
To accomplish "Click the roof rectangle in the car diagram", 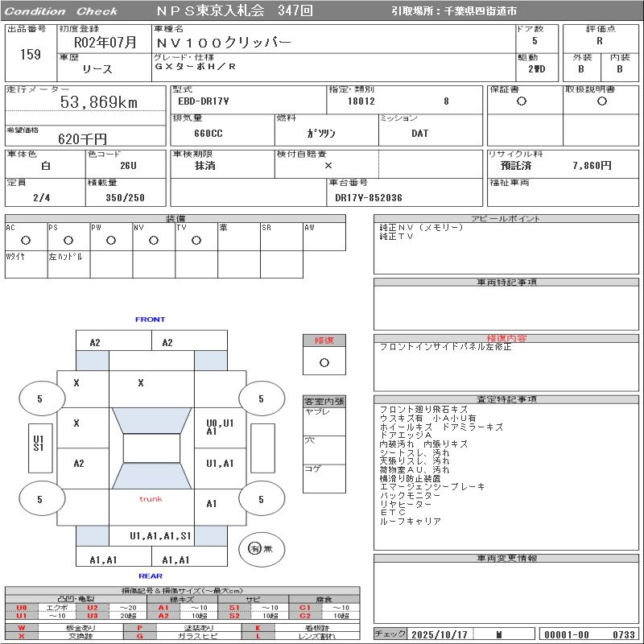I will 151,448.
